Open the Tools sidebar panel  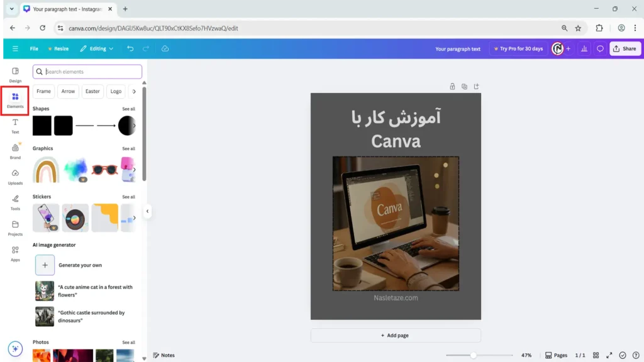pos(15,202)
